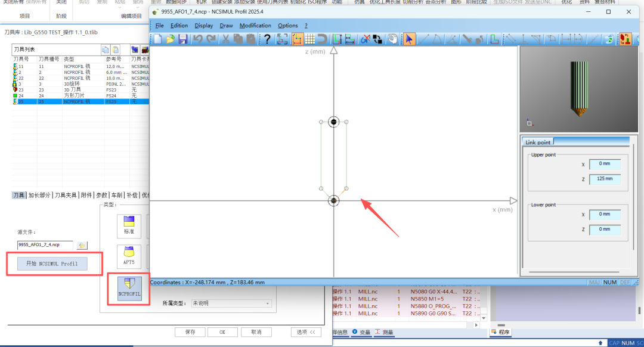Collapse options with the 选项 << button
644x347 pixels.
(x=306, y=332)
